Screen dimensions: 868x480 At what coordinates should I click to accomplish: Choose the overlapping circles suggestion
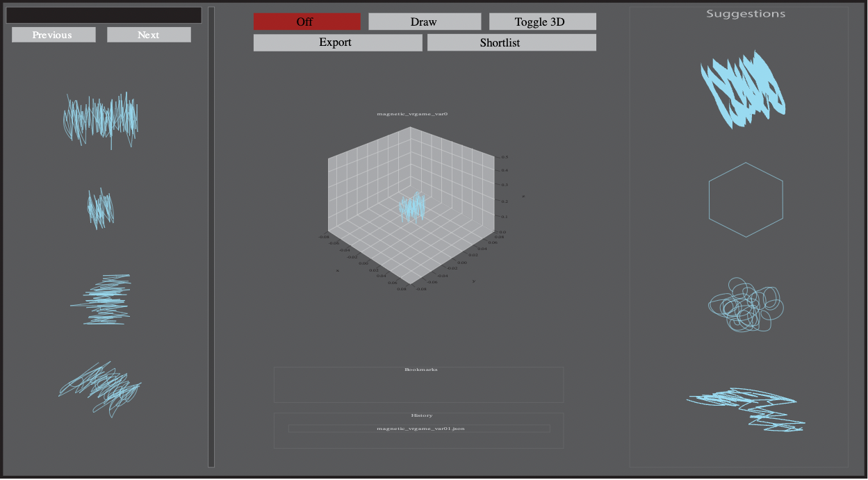(746, 304)
